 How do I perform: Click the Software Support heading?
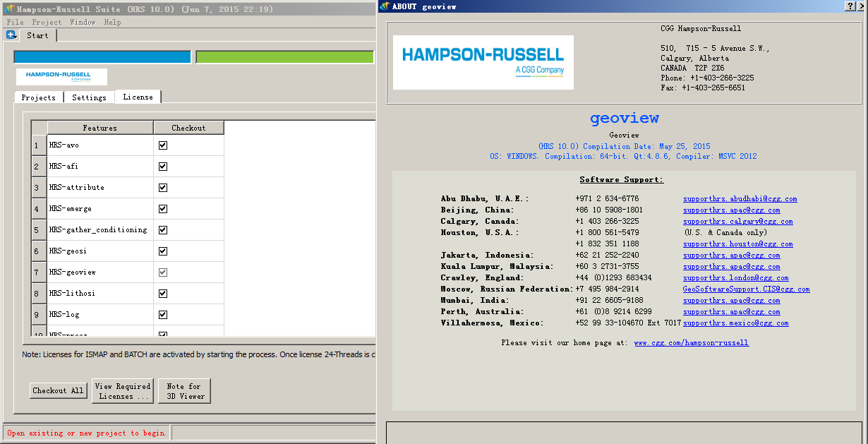(x=622, y=179)
